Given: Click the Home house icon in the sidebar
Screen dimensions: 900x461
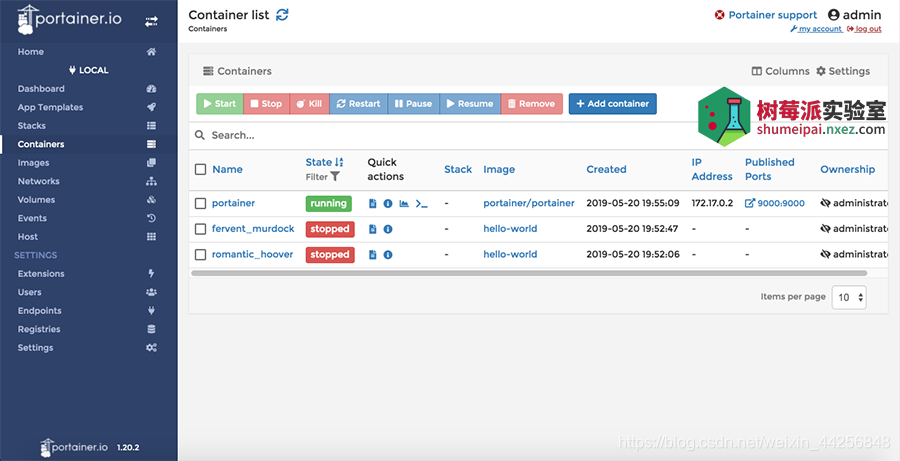Looking at the screenshot, I should pos(152,52).
